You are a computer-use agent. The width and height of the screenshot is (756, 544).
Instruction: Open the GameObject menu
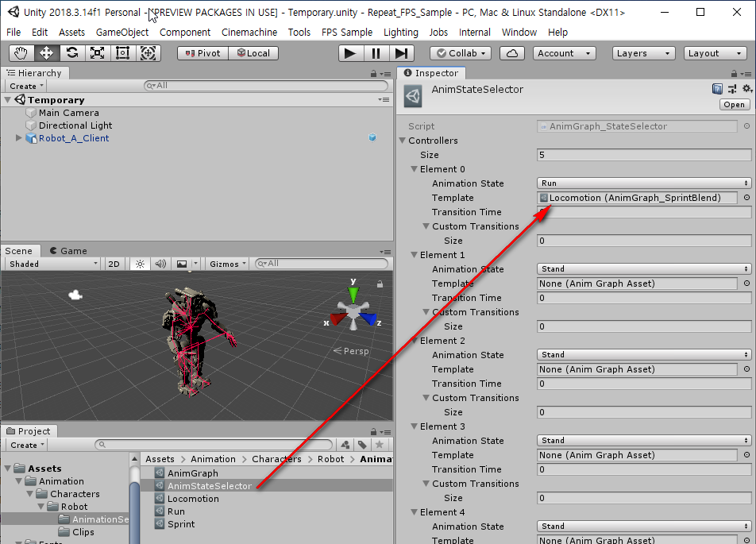(122, 33)
